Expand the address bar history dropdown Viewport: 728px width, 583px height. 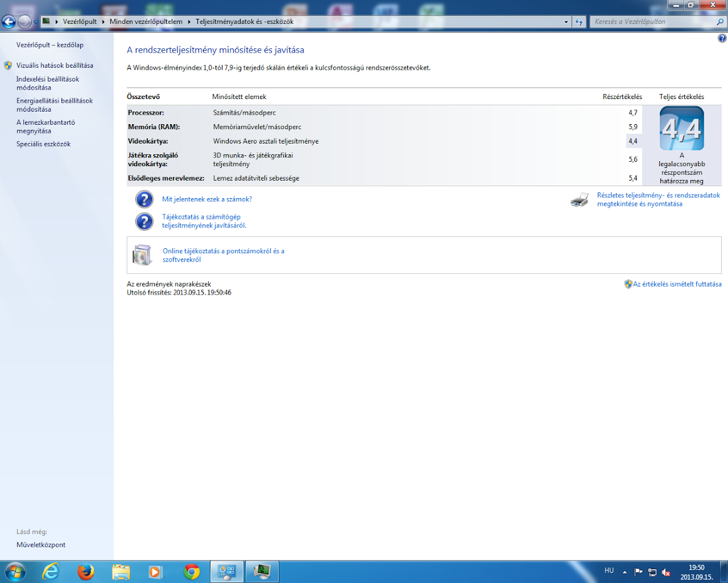pos(566,21)
